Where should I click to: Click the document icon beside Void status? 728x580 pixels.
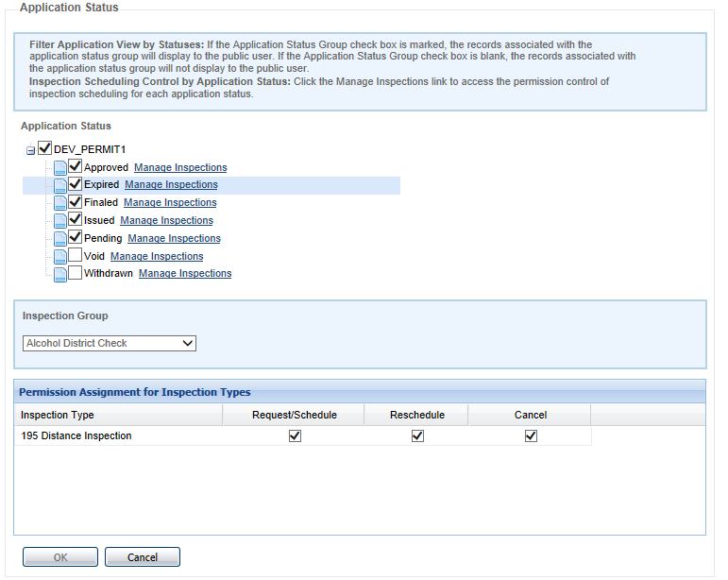click(60, 256)
